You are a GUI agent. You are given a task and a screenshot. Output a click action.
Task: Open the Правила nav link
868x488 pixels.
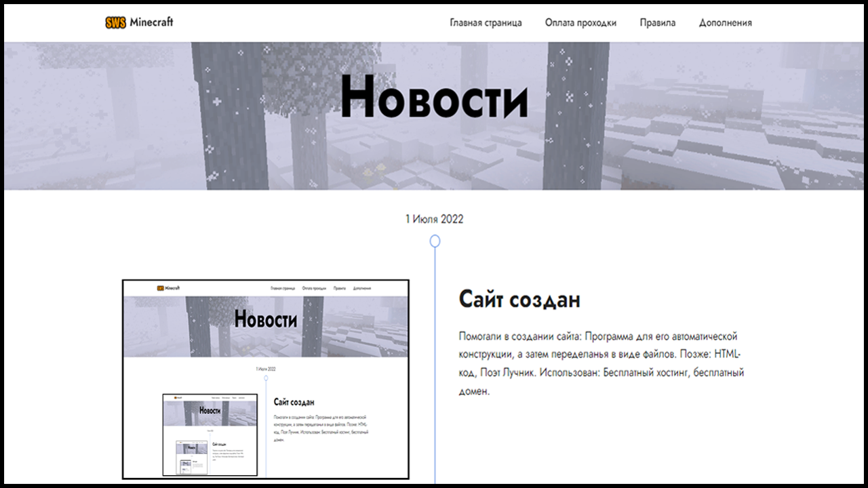click(658, 22)
